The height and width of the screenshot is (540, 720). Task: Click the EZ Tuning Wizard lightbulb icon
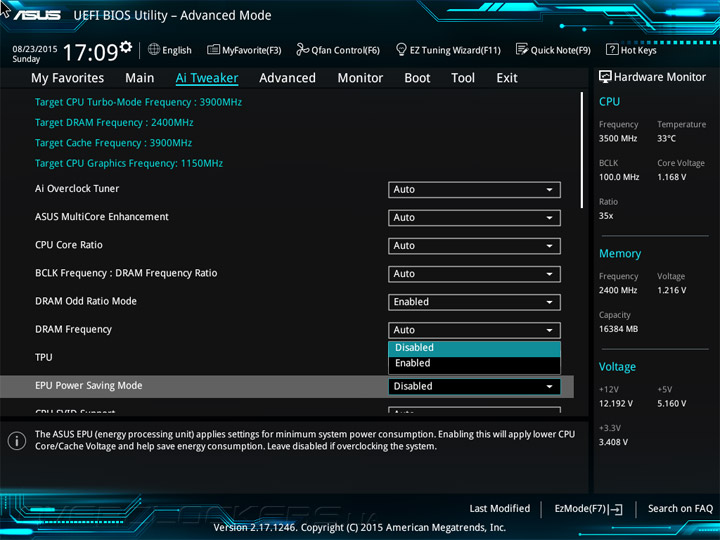(x=401, y=49)
